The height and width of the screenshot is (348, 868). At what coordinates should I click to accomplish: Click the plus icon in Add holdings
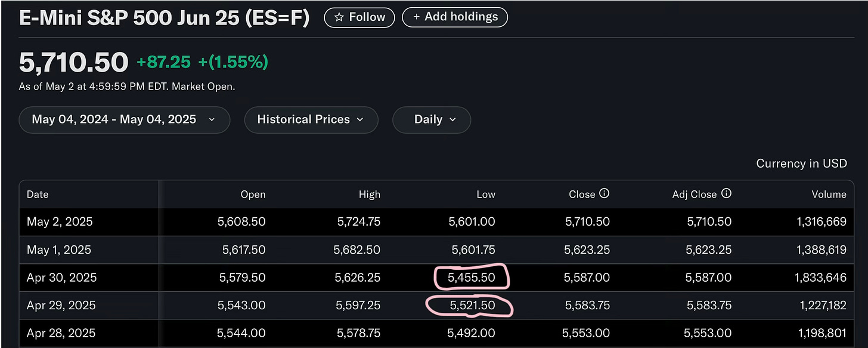416,17
